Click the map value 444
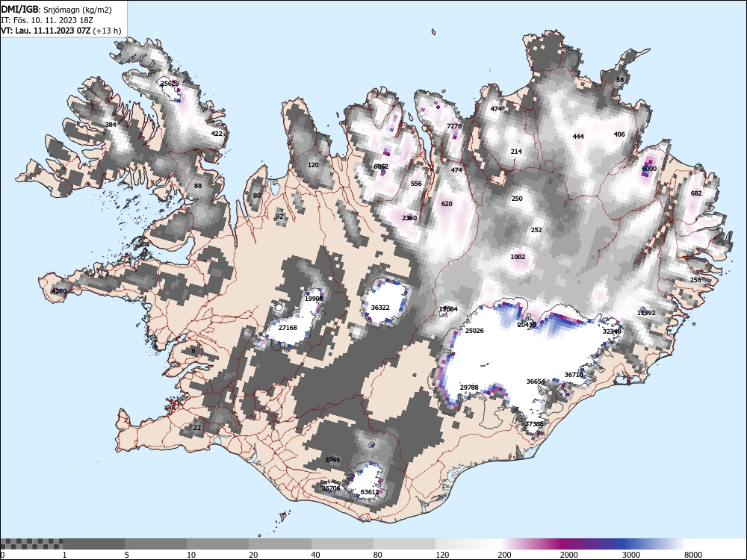 tap(578, 137)
